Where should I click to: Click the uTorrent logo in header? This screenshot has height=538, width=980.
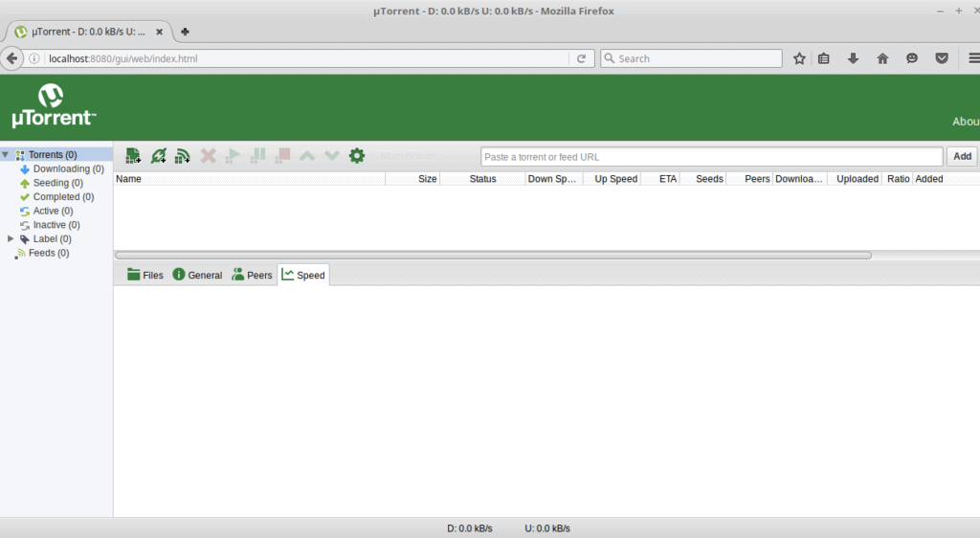click(x=54, y=105)
